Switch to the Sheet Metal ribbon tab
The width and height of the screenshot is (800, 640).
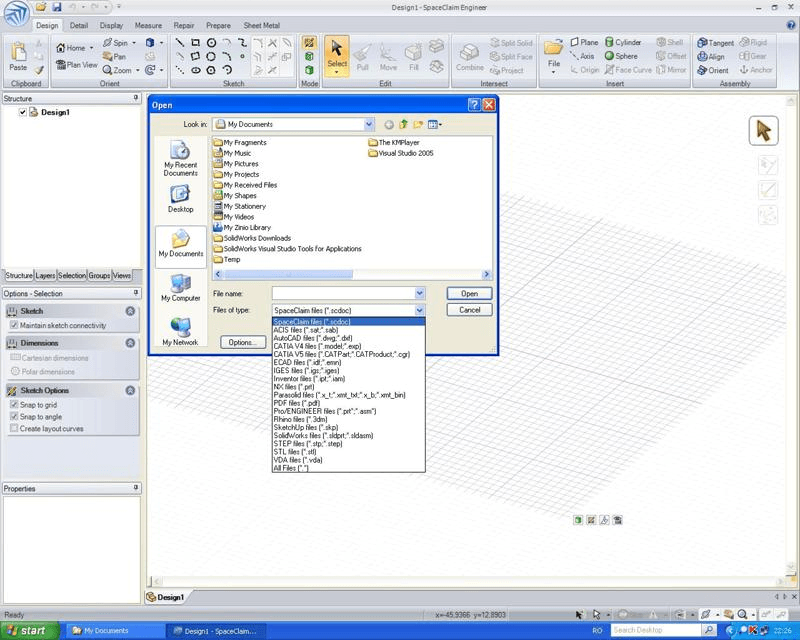[261, 25]
